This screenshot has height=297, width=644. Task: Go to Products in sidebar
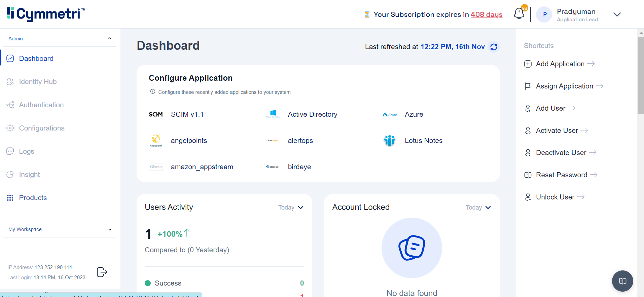point(33,198)
